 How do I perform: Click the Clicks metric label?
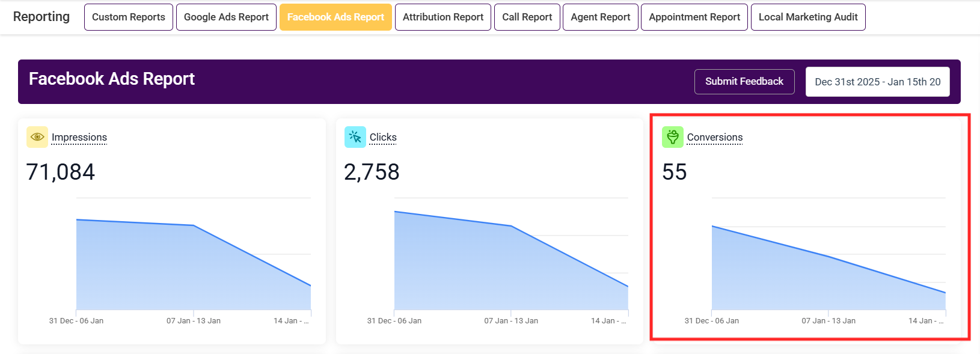click(x=383, y=137)
